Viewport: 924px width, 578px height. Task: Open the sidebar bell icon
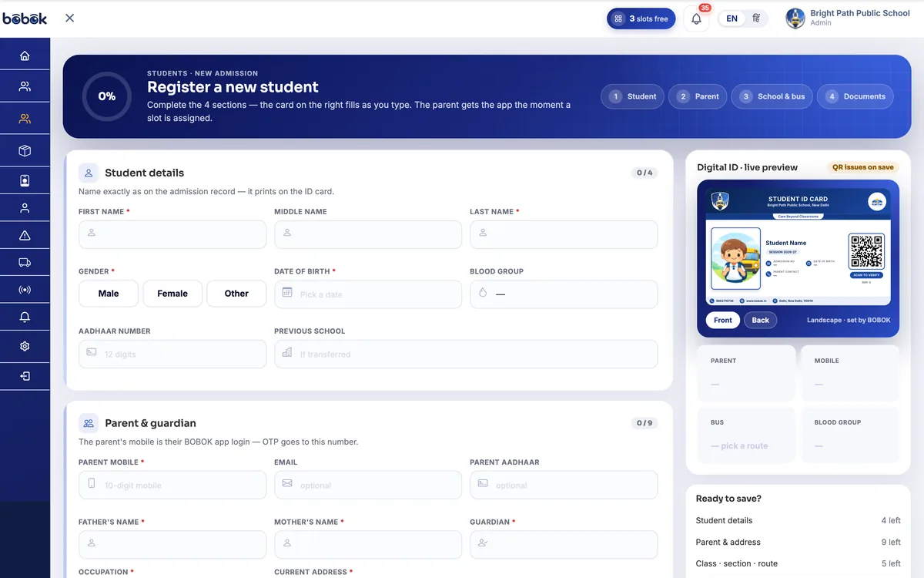point(25,318)
